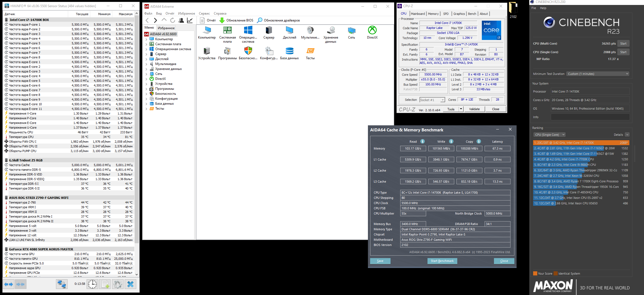Open the Socket #1 selection dropdown in CPU-Z
644x295 pixels.
pos(432,100)
